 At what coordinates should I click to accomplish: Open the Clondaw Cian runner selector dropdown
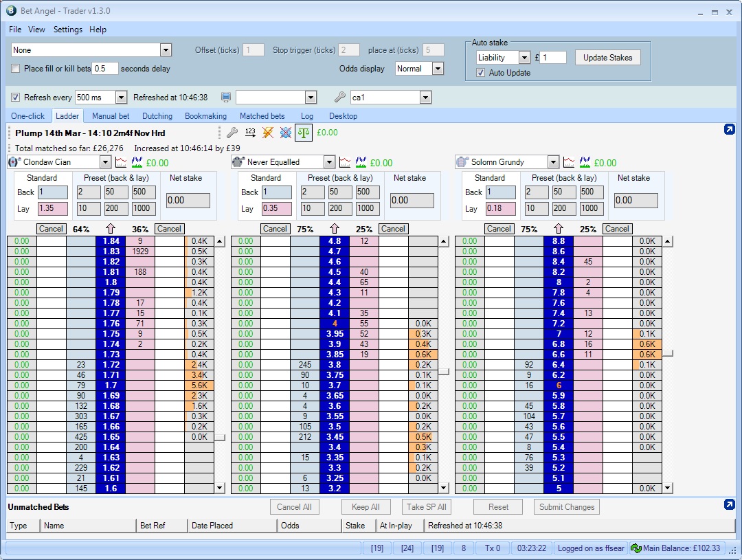pos(105,162)
